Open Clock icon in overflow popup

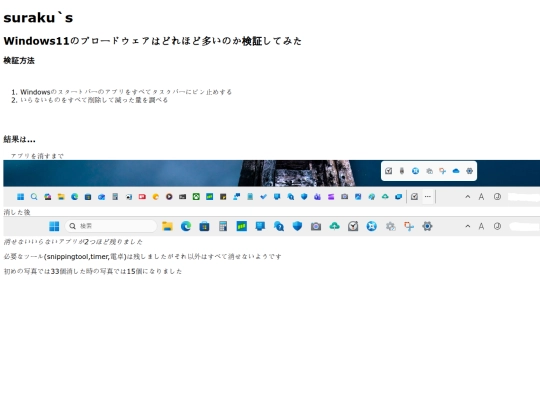pyautogui.click(x=388, y=171)
